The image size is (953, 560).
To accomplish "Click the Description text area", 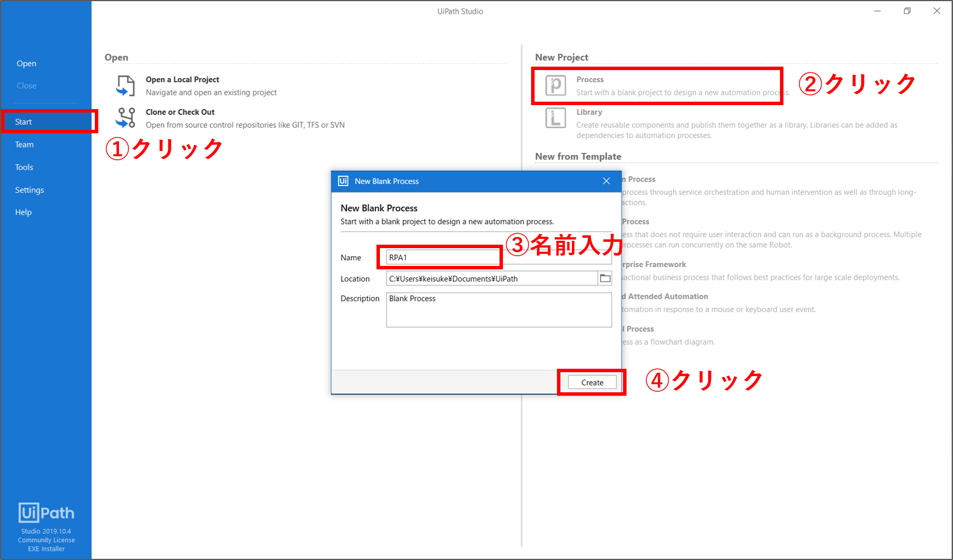I will (498, 310).
